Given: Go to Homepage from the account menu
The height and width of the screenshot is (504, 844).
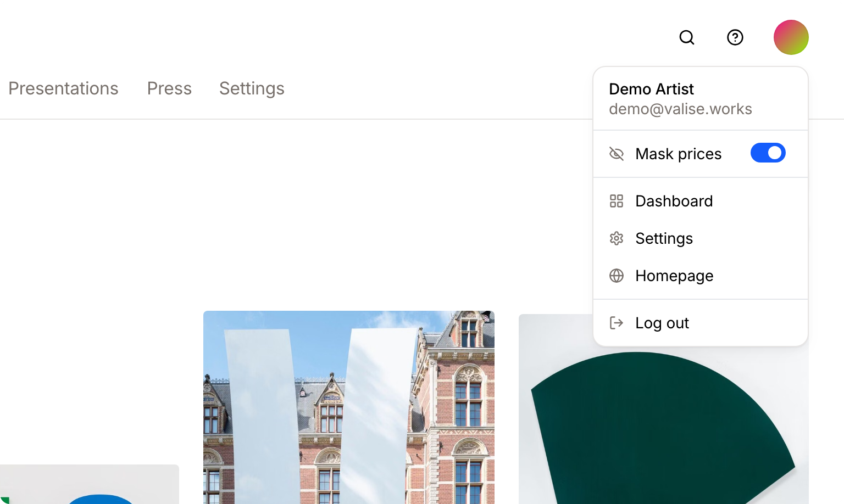Looking at the screenshot, I should click(701, 276).
